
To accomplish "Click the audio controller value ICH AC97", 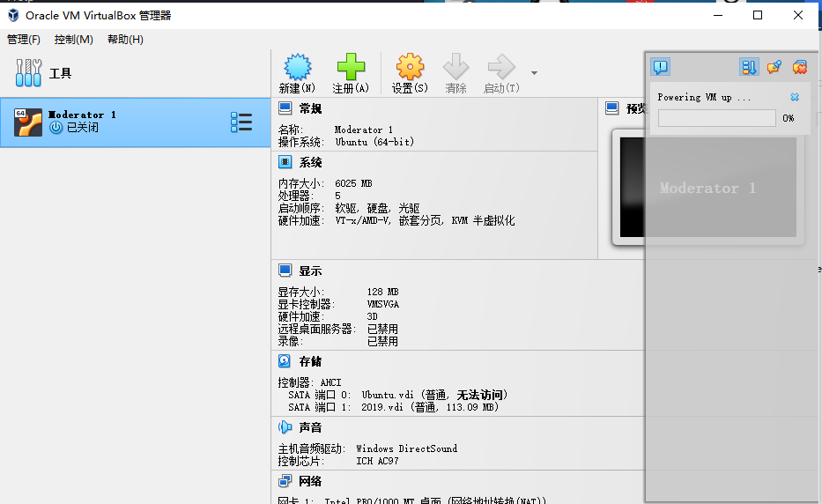I will point(377,461).
